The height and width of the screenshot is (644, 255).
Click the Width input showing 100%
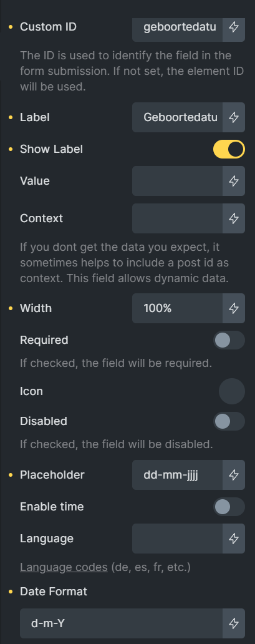178,308
